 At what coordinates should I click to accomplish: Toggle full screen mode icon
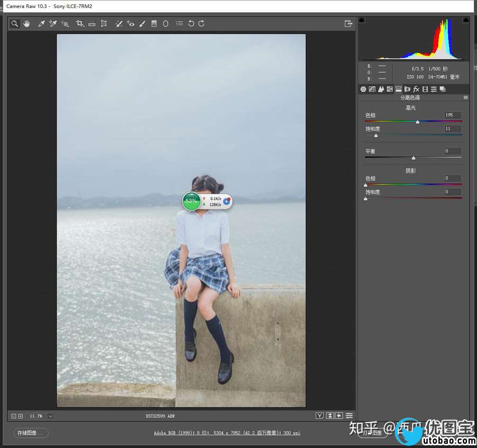[x=348, y=23]
